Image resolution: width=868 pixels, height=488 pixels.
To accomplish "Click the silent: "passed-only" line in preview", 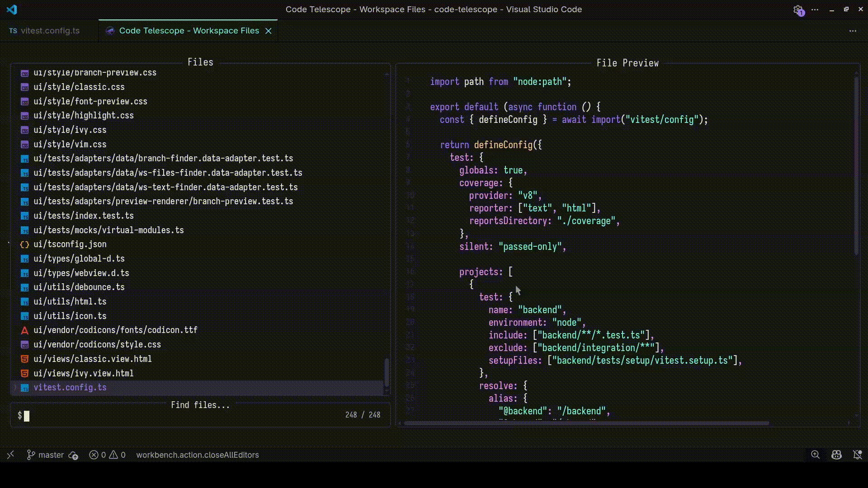I will click(x=513, y=247).
